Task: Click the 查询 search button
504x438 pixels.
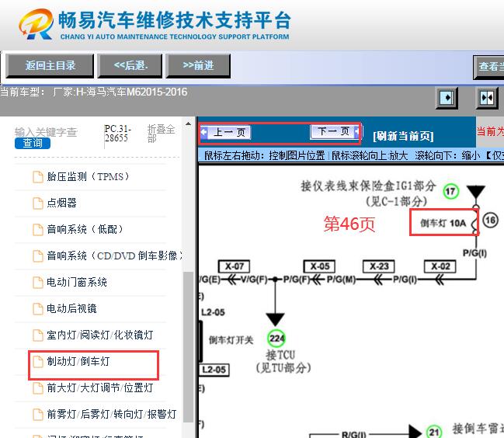Action: coord(33,143)
